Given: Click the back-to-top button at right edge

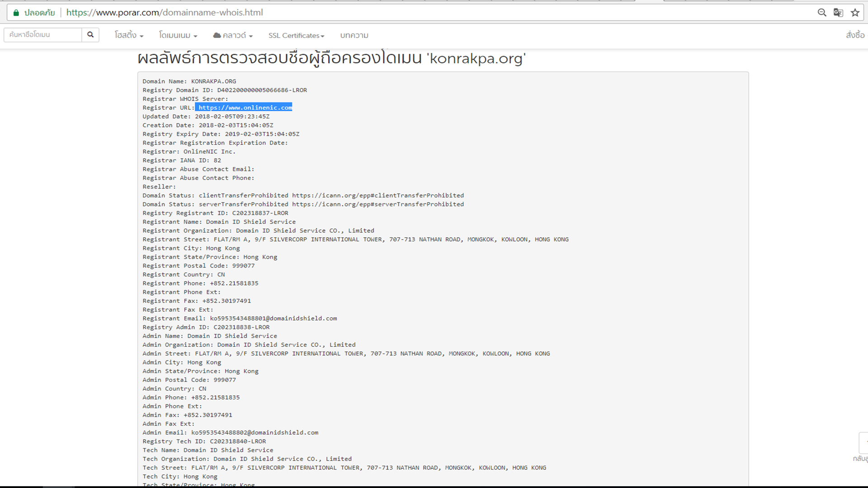Looking at the screenshot, I should 863,443.
